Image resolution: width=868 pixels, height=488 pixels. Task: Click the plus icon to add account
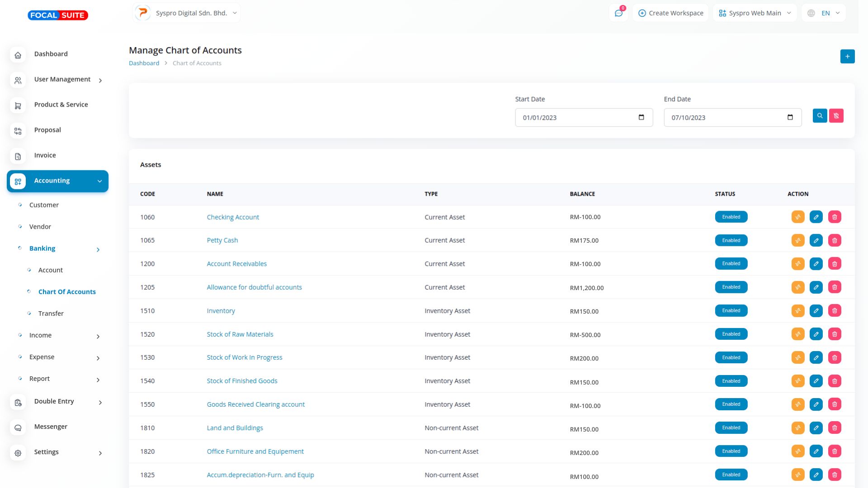pyautogui.click(x=847, y=56)
